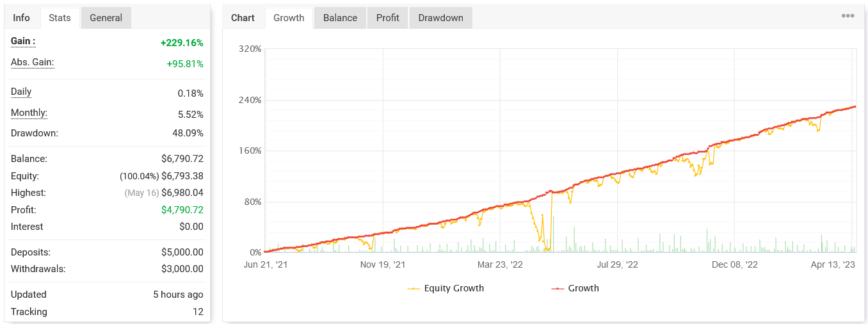Open the Drawdown chart tab
This screenshot has height=324, width=868.
[440, 18]
